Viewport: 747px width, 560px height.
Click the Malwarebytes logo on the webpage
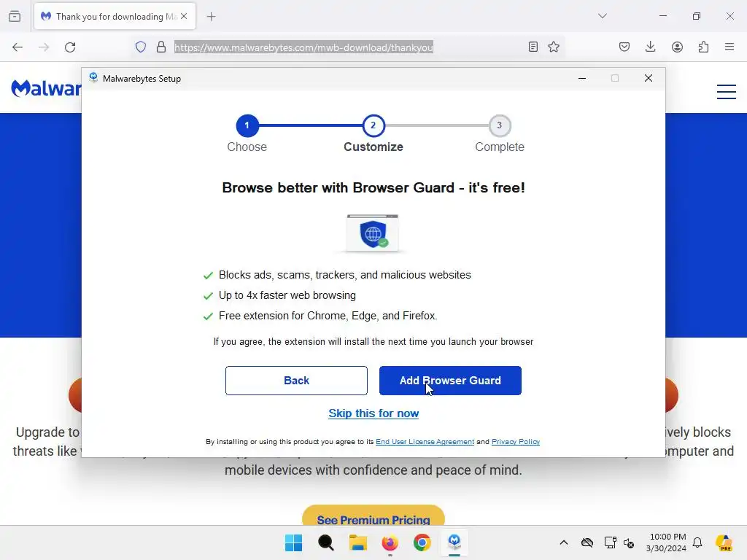click(46, 88)
